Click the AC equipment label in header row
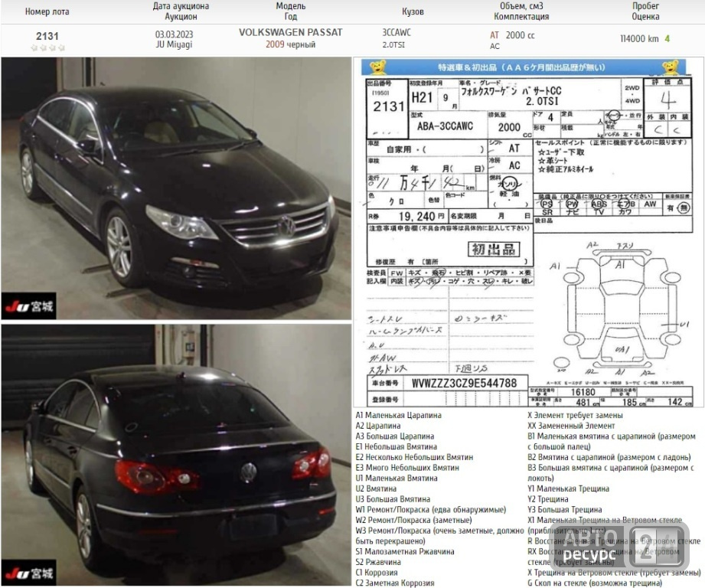 click(x=494, y=46)
